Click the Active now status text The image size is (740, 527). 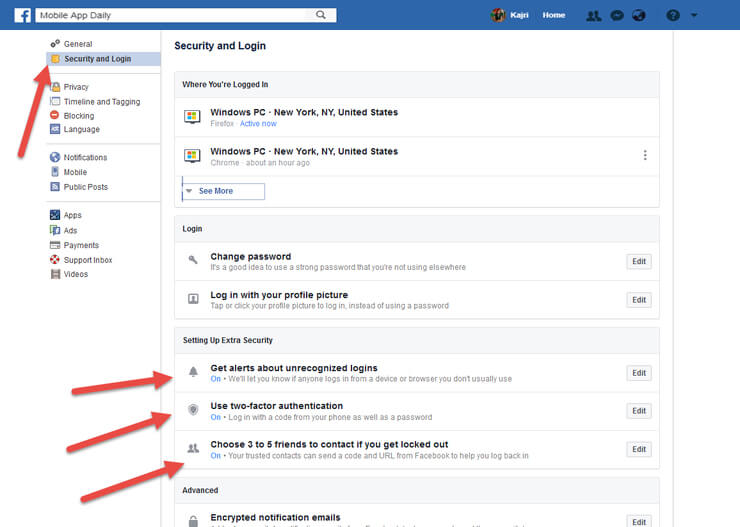coord(258,124)
